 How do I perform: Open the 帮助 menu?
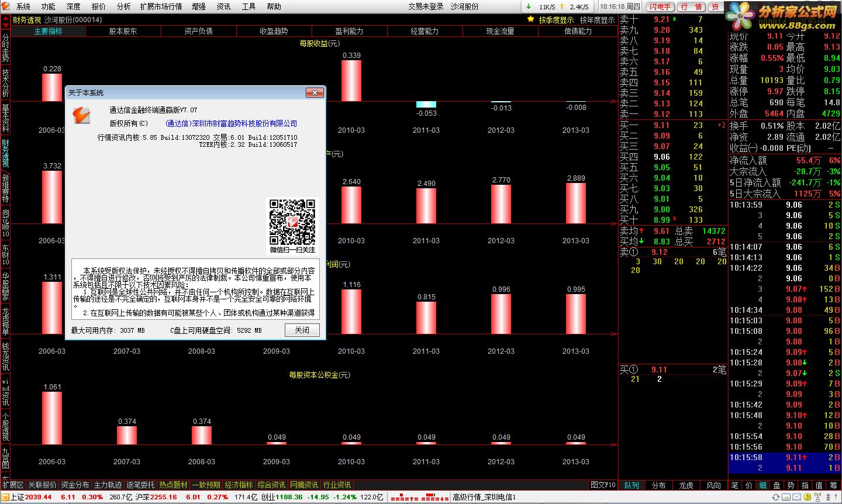click(274, 6)
